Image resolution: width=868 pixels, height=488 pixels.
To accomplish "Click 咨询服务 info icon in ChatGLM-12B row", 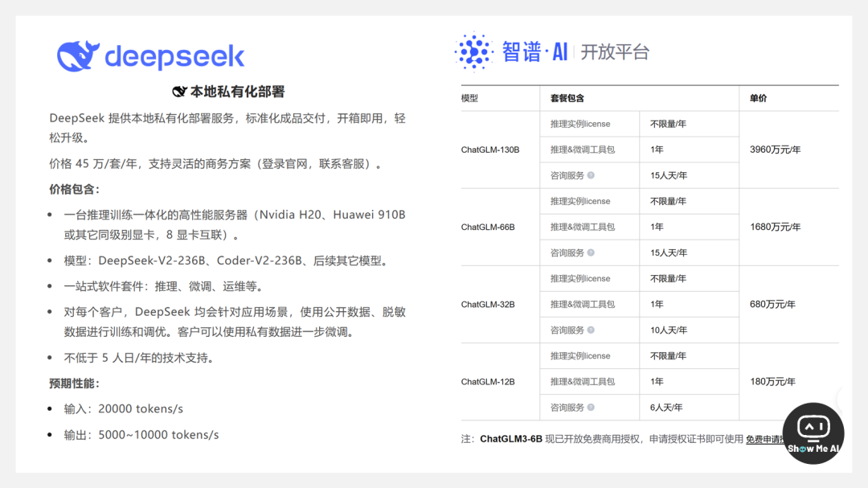I will tap(591, 407).
